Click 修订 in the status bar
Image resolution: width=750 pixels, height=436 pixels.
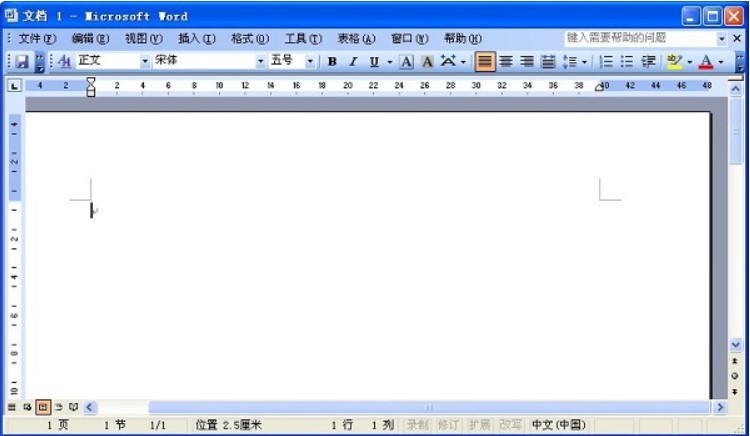tap(448, 425)
